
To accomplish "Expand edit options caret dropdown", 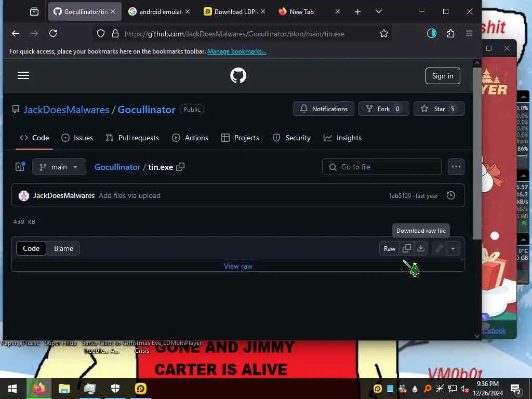I will (453, 249).
